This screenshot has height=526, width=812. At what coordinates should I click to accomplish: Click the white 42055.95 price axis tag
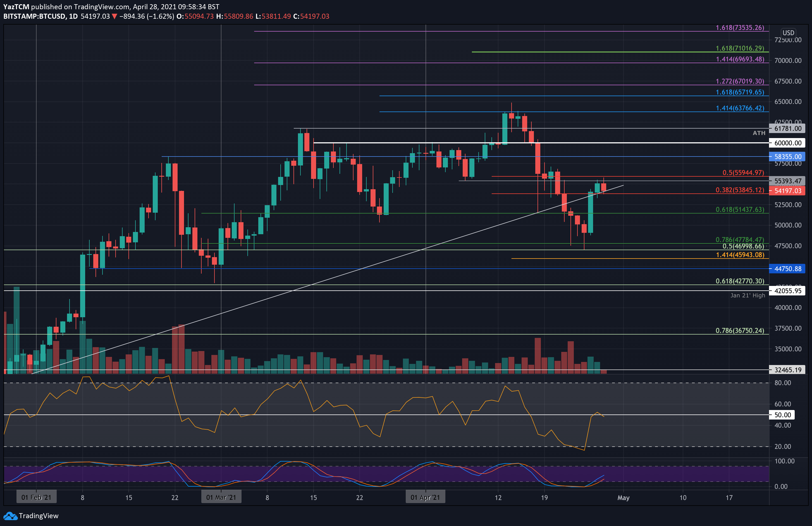(787, 291)
